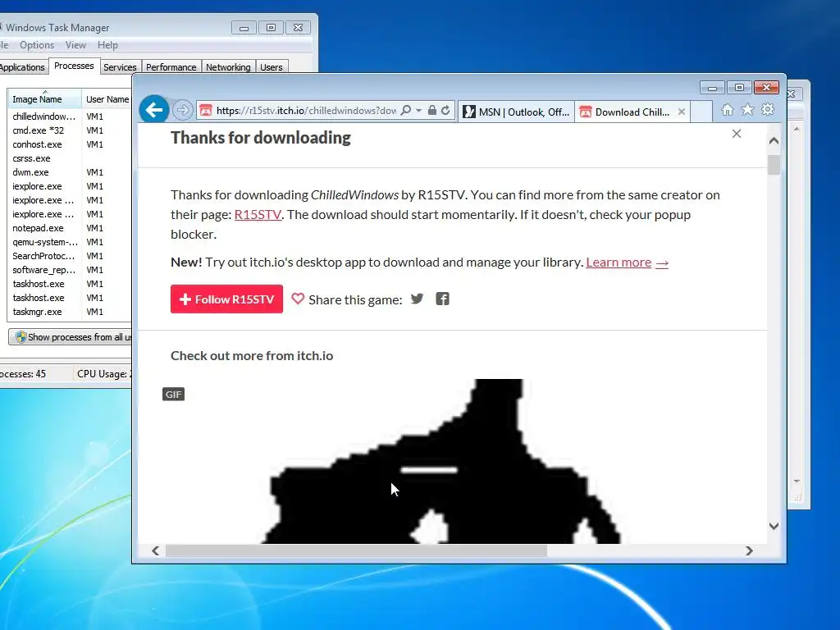Click the shield icon on Show processes button

(21, 337)
